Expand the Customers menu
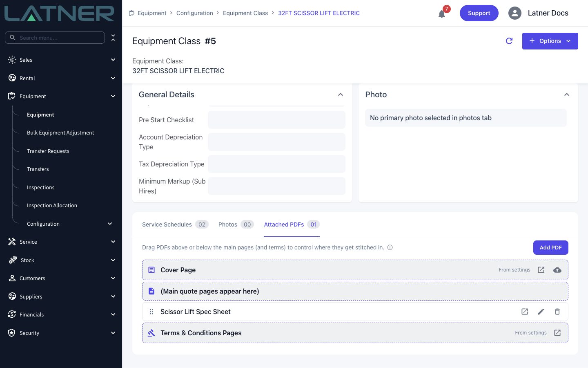 pos(113,278)
